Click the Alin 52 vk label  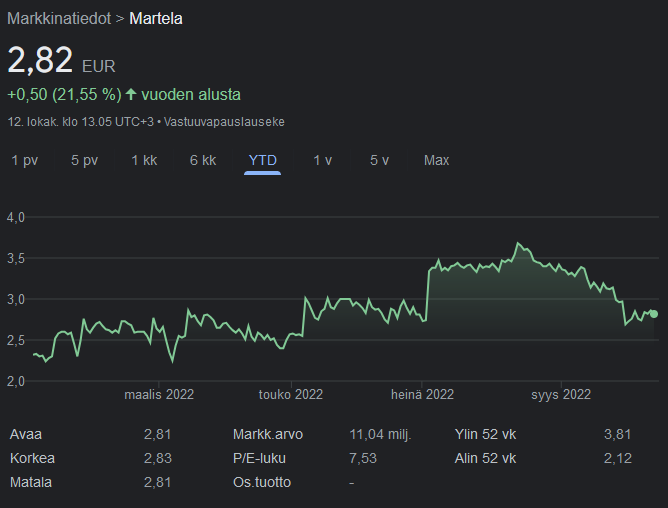pyautogui.click(x=485, y=458)
